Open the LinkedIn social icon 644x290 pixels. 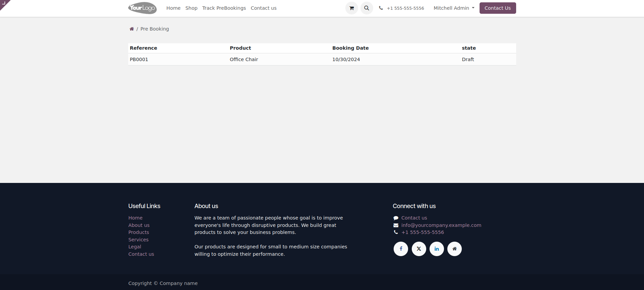click(437, 249)
